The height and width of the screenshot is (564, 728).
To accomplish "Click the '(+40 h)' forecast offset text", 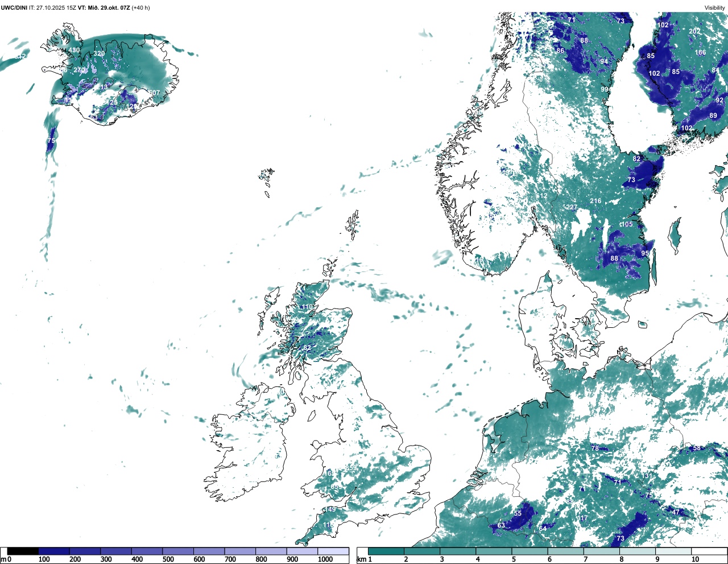I will point(140,7).
